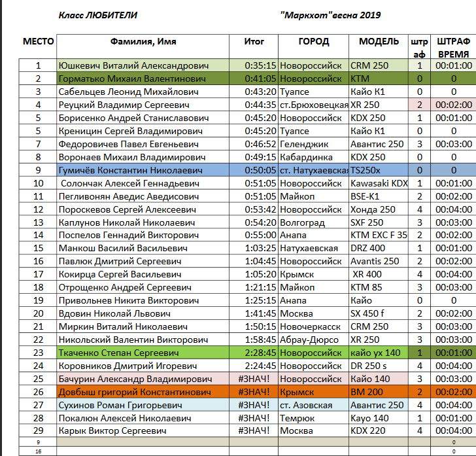This screenshot has width=476, height=456.
Task: Click cell Горматько Михаил Валентинович
Action: [x=143, y=79]
